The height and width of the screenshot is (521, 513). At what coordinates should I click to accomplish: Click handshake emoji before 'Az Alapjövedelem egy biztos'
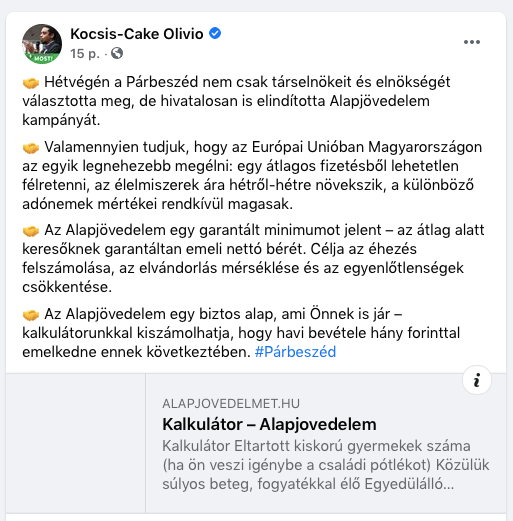[31, 315]
